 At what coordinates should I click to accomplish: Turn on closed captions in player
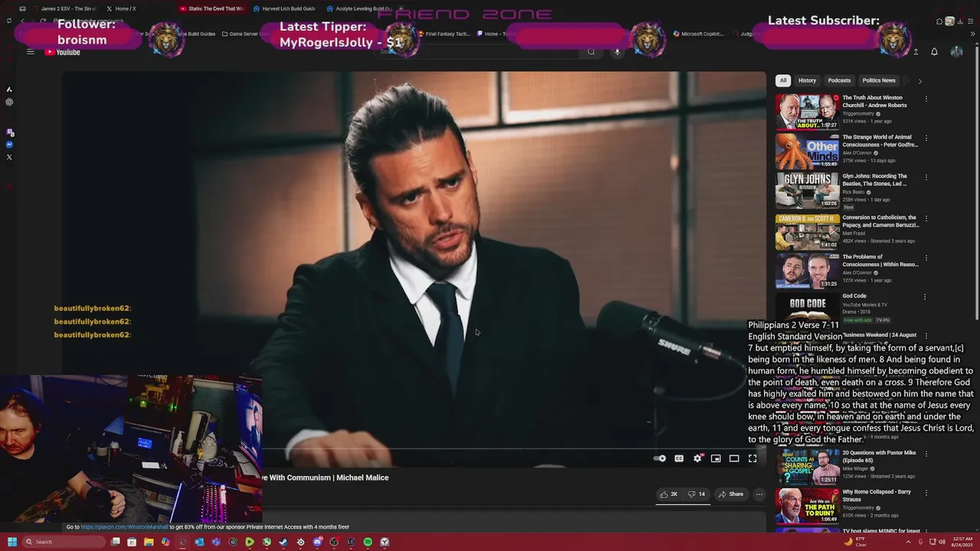(x=679, y=458)
